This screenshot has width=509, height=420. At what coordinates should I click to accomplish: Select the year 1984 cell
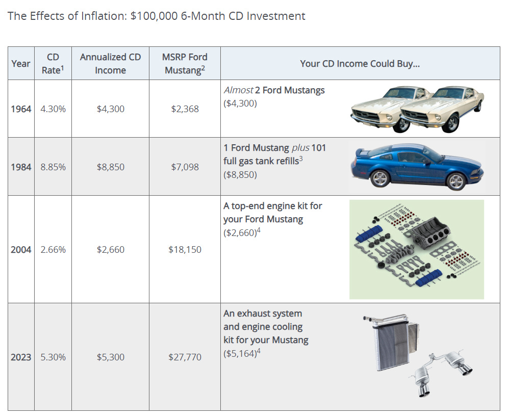(x=21, y=167)
